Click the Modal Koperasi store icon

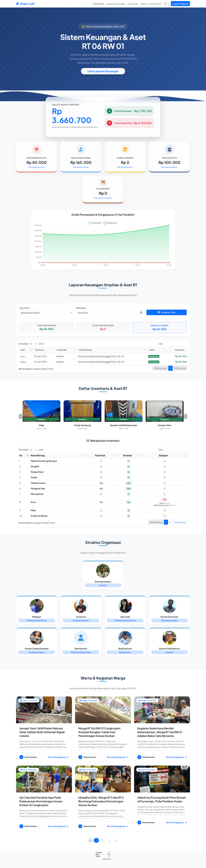pyautogui.click(x=125, y=149)
